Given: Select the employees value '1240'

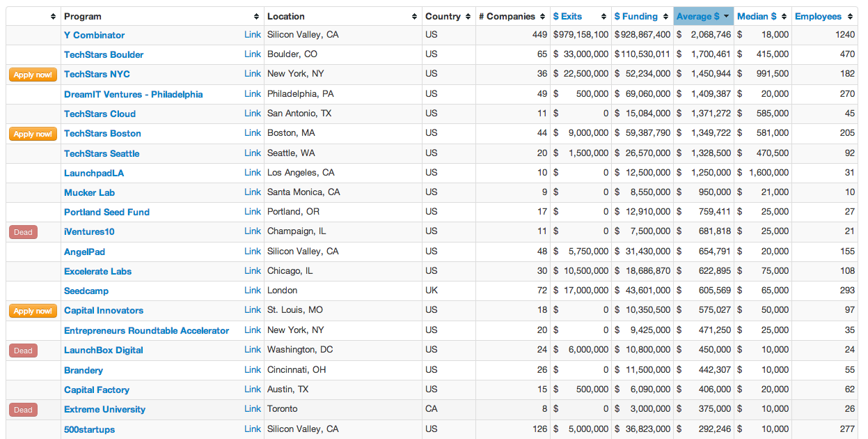Looking at the screenshot, I should pyautogui.click(x=845, y=34).
